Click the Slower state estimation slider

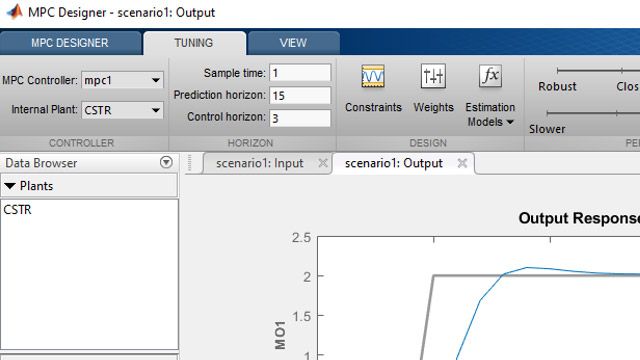click(x=593, y=113)
